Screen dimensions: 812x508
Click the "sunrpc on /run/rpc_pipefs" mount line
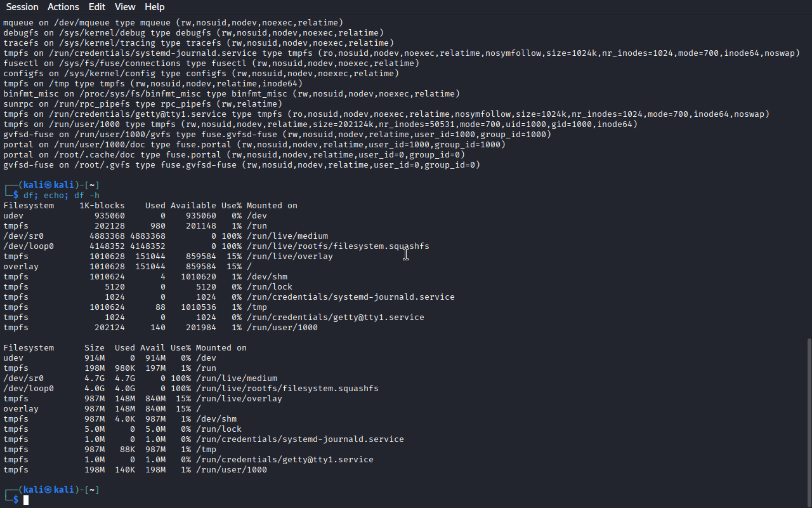(x=143, y=104)
